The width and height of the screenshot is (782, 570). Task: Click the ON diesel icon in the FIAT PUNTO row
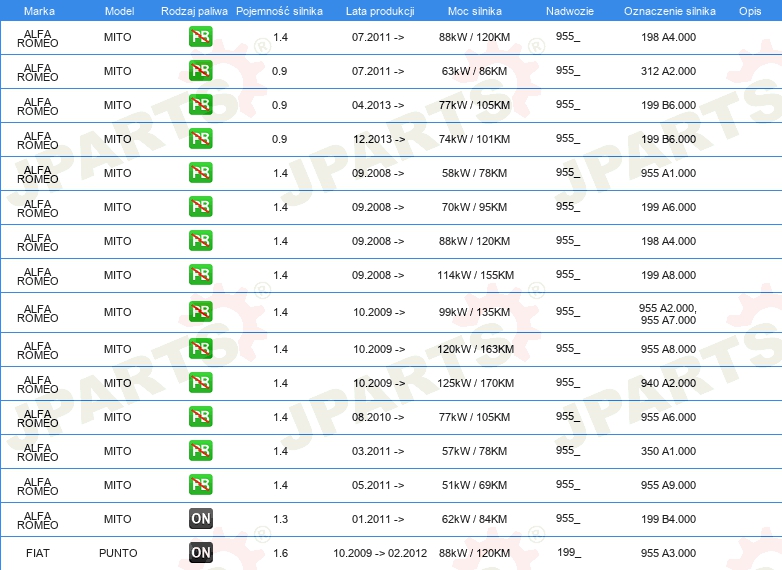coord(200,553)
